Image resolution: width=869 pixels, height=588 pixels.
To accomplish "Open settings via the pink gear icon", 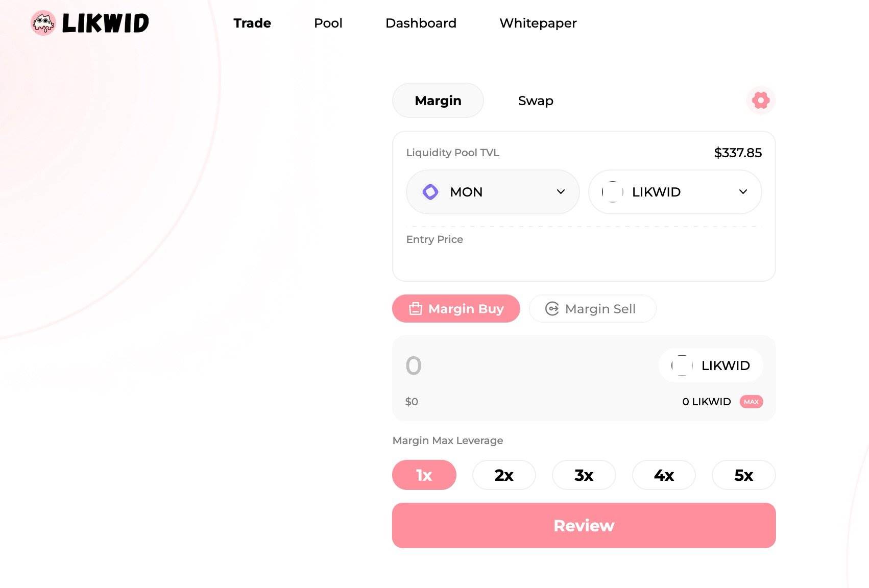I will (761, 100).
